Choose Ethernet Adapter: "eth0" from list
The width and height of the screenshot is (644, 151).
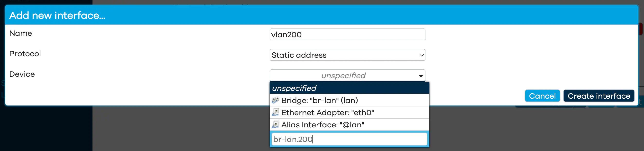(349, 113)
